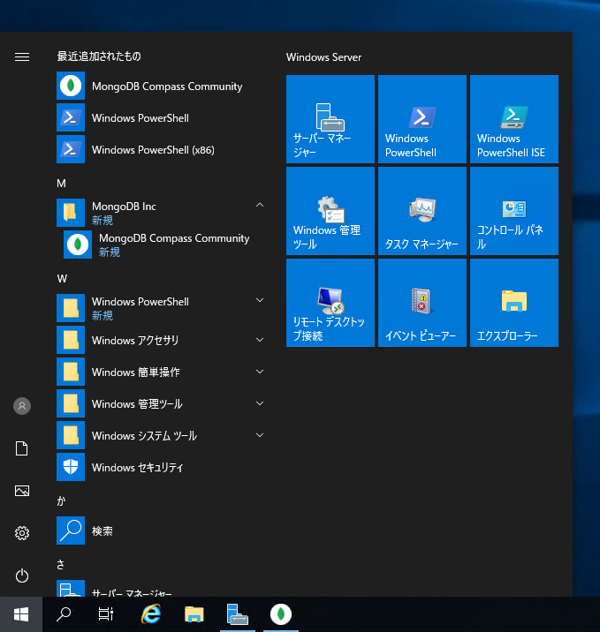600x632 pixels.
Task: Open File Explorer from the taskbar
Action: (194, 614)
